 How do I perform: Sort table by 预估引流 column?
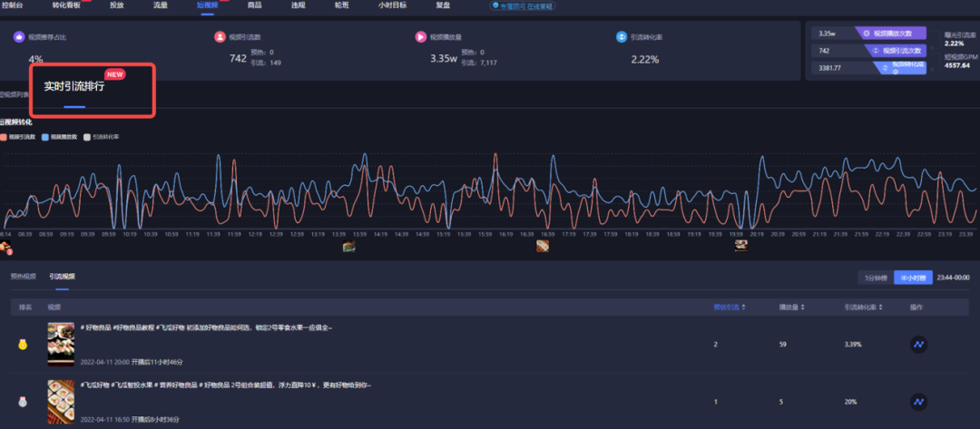click(x=730, y=307)
